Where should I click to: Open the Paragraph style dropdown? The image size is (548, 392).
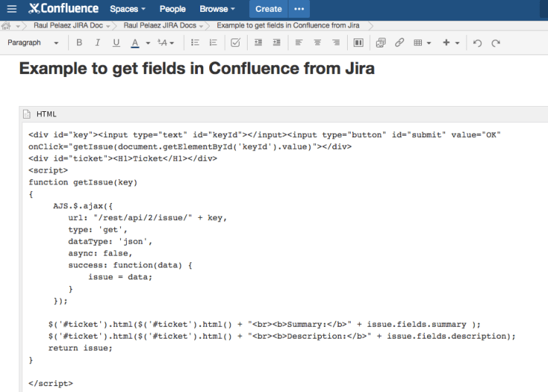pos(33,43)
